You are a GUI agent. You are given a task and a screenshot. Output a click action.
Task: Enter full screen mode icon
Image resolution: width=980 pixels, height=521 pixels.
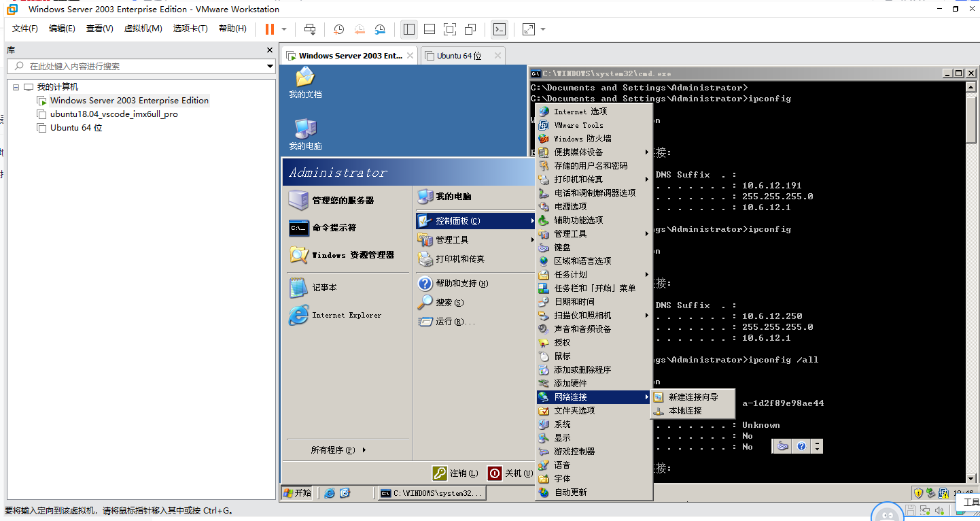coord(450,29)
